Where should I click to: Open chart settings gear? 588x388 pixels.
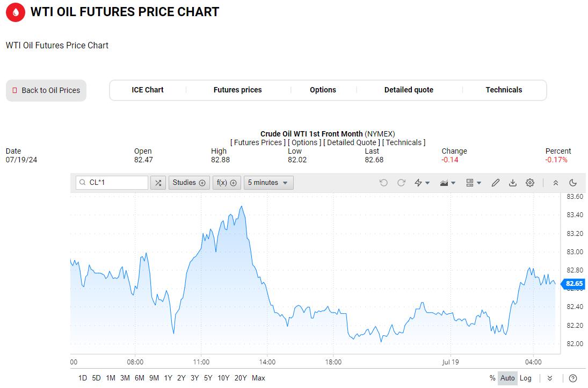point(530,183)
